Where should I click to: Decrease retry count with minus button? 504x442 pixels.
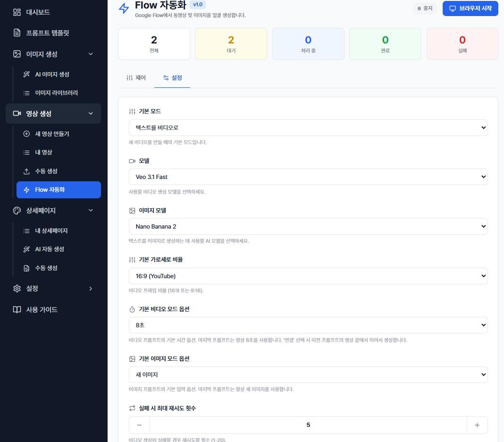pyautogui.click(x=139, y=425)
